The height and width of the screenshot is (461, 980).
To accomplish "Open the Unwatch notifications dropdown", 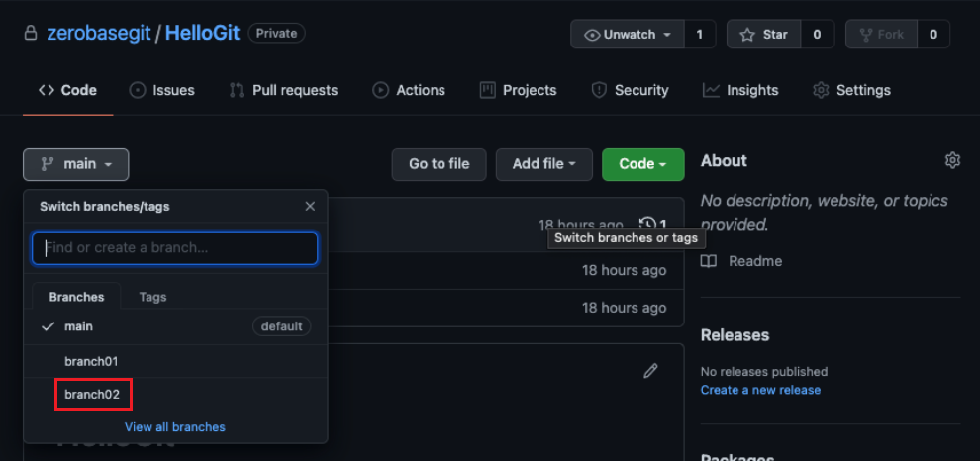I will coord(628,35).
